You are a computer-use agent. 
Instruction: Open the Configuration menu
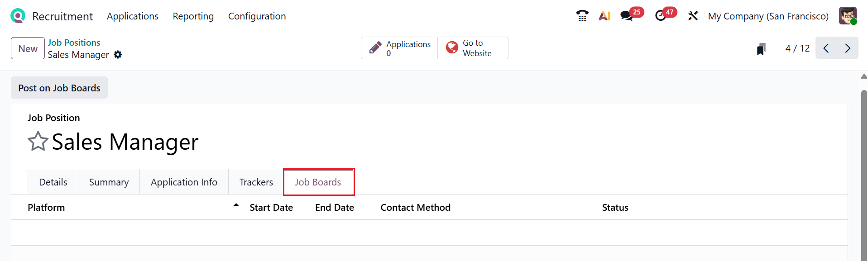[257, 16]
